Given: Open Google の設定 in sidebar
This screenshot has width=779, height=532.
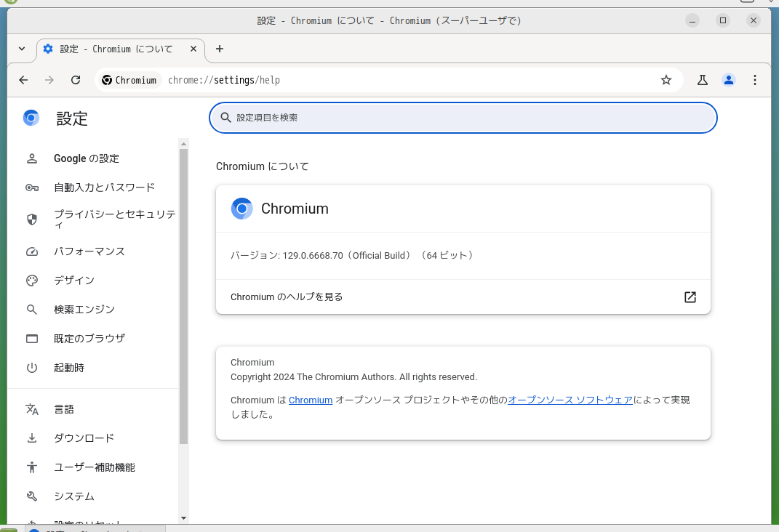Looking at the screenshot, I should (87, 158).
